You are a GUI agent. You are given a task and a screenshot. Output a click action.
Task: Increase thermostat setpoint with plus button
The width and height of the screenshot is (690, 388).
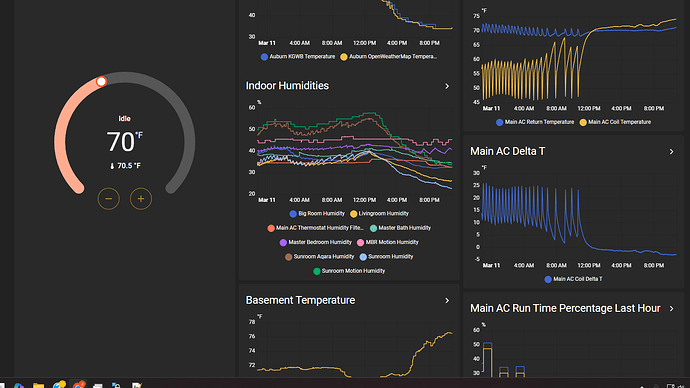click(x=141, y=199)
